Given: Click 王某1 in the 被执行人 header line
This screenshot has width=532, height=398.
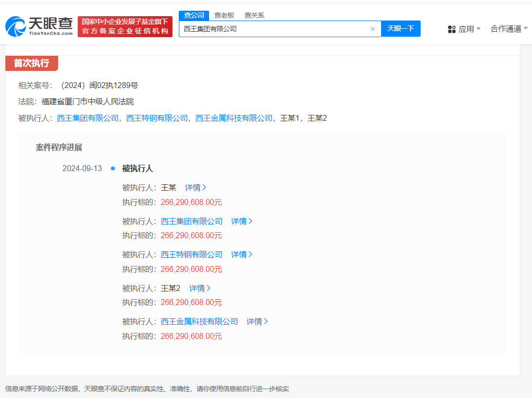Looking at the screenshot, I should (290, 118).
